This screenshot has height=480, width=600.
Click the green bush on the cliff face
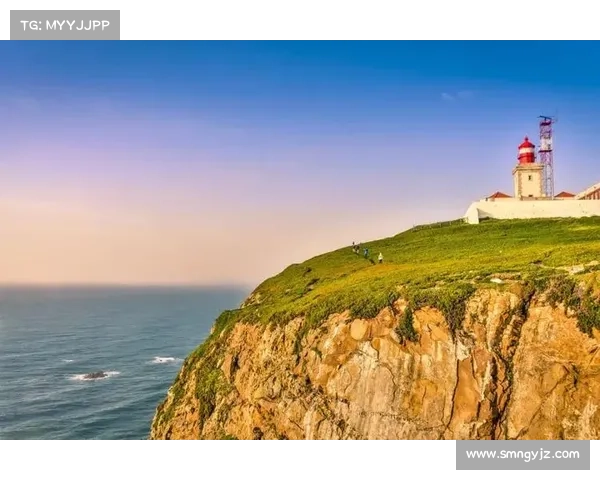click(406, 325)
